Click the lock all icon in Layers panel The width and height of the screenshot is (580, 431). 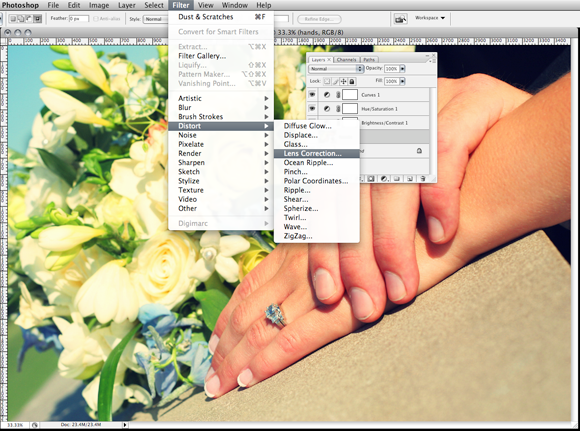tap(352, 81)
